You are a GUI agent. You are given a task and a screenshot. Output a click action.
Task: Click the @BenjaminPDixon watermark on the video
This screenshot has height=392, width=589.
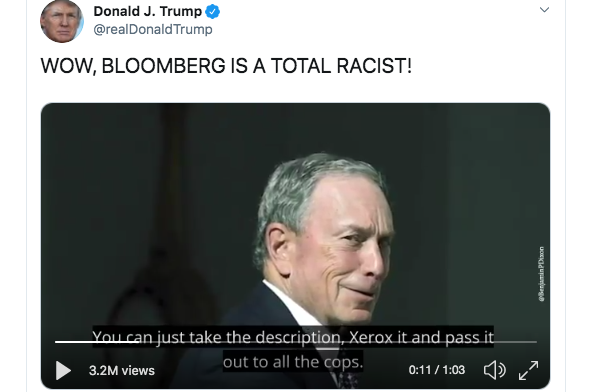(x=541, y=274)
